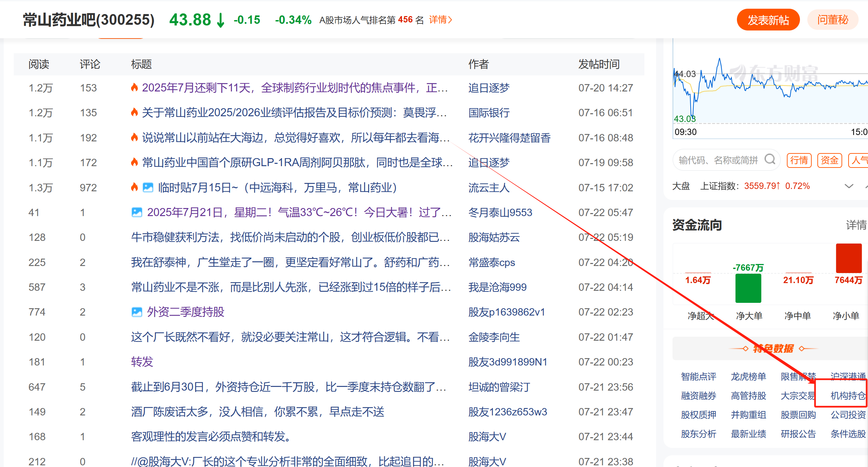
Task: Open 股票回购 feature link
Action: click(798, 415)
